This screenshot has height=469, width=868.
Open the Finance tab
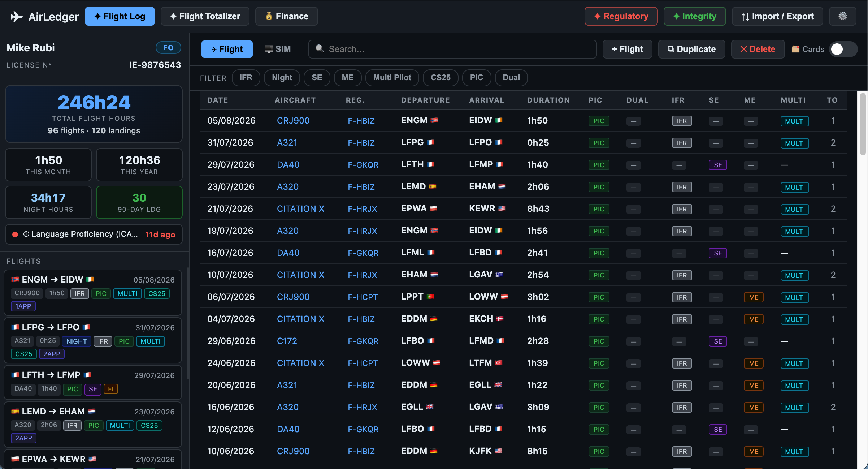tap(287, 16)
